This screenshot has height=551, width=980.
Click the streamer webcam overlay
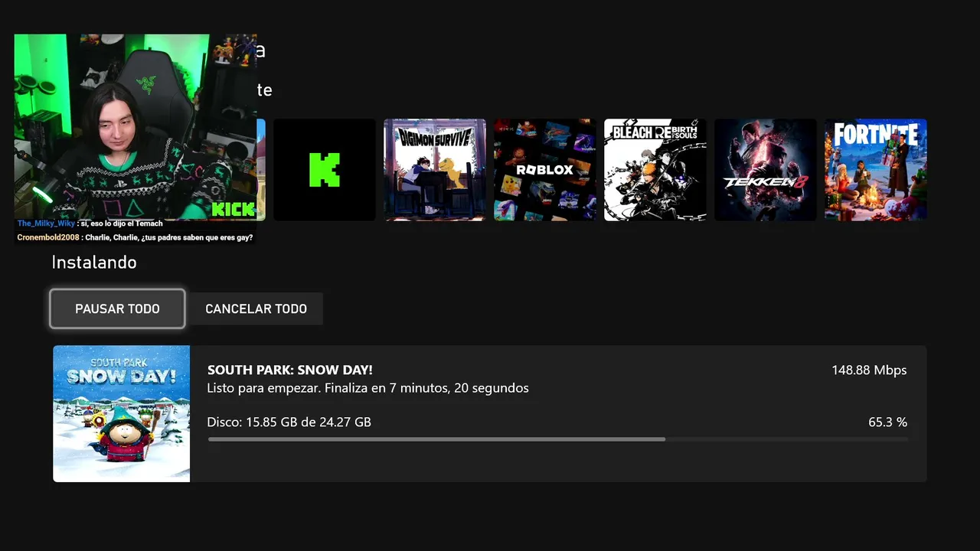[x=136, y=127]
